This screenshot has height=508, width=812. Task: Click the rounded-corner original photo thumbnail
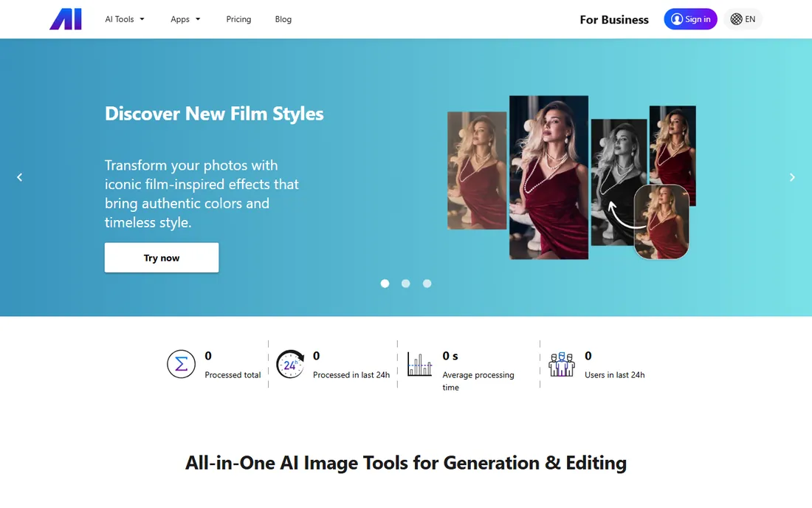pyautogui.click(x=661, y=222)
